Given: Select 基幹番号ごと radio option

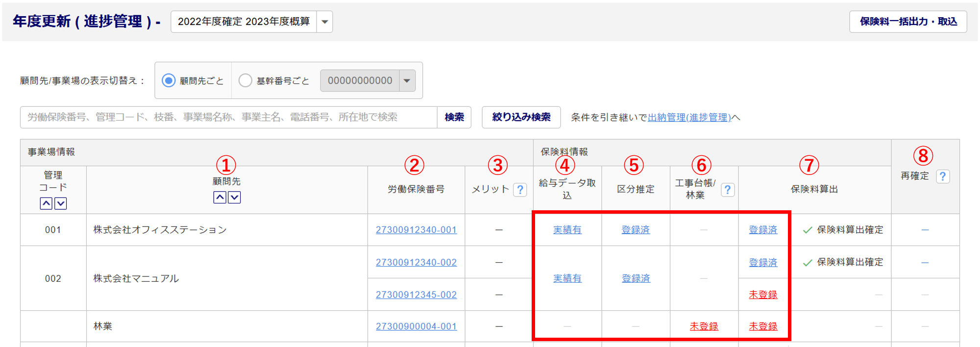Looking at the screenshot, I should point(245,80).
